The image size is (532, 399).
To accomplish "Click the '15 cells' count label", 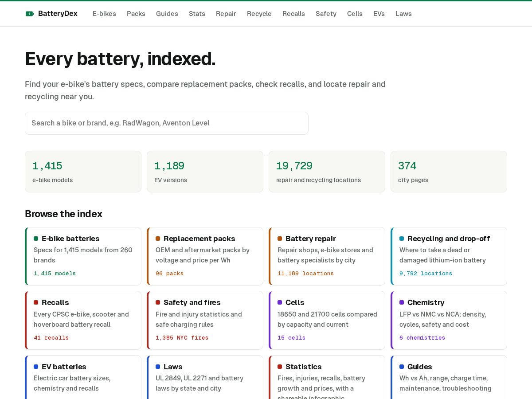I will [291, 338].
